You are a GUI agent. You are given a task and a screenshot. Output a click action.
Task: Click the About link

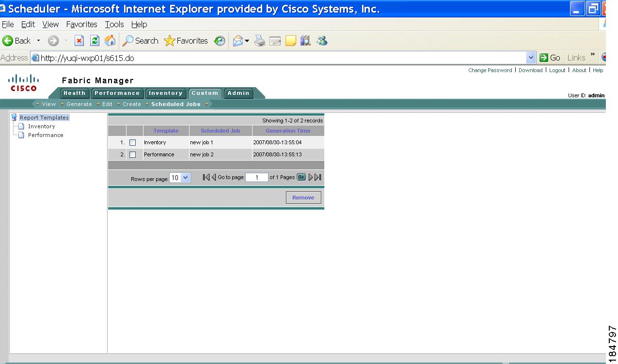(579, 70)
